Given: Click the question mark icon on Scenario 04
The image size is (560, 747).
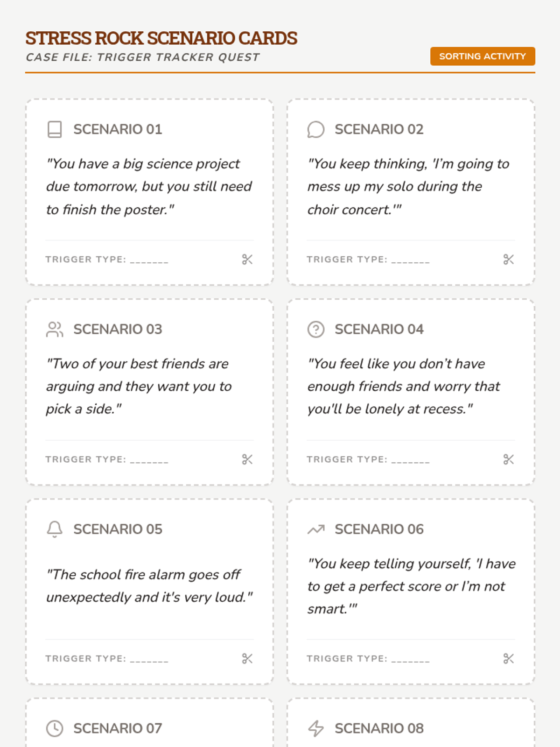Looking at the screenshot, I should pos(315,329).
